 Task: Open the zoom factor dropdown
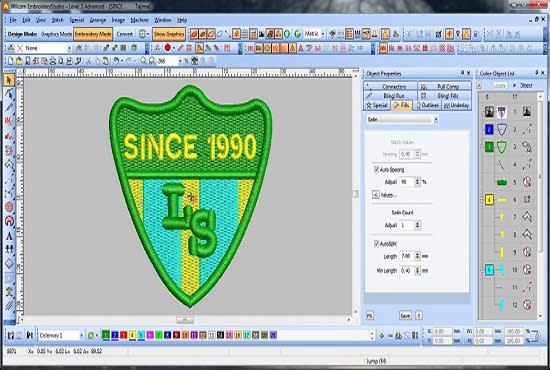(180, 61)
